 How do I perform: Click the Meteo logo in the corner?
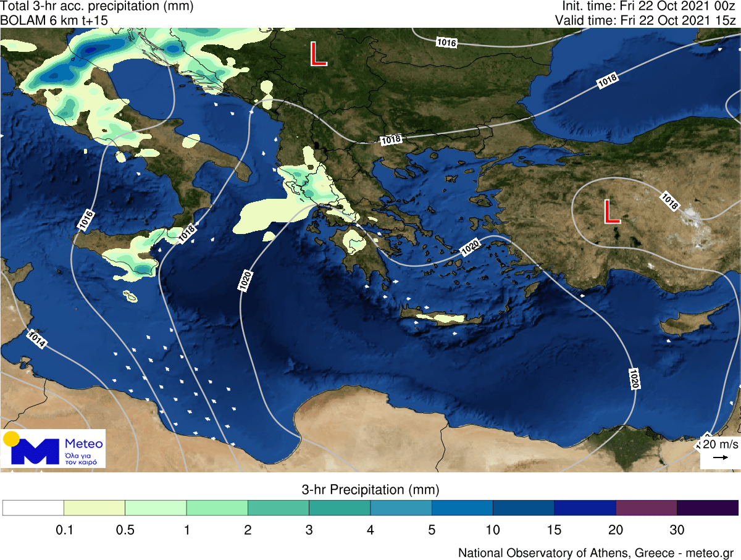click(x=53, y=449)
